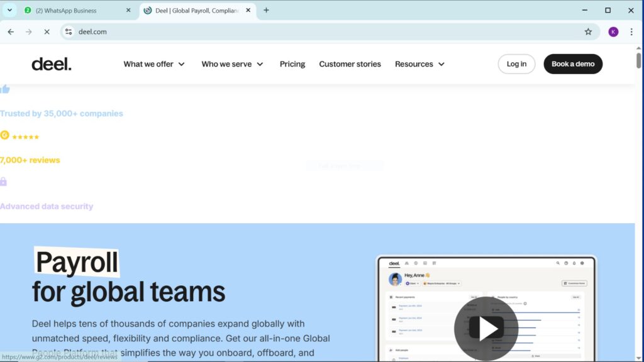Click Trusted by 35,000+ companies text
The width and height of the screenshot is (644, 362).
61,113
